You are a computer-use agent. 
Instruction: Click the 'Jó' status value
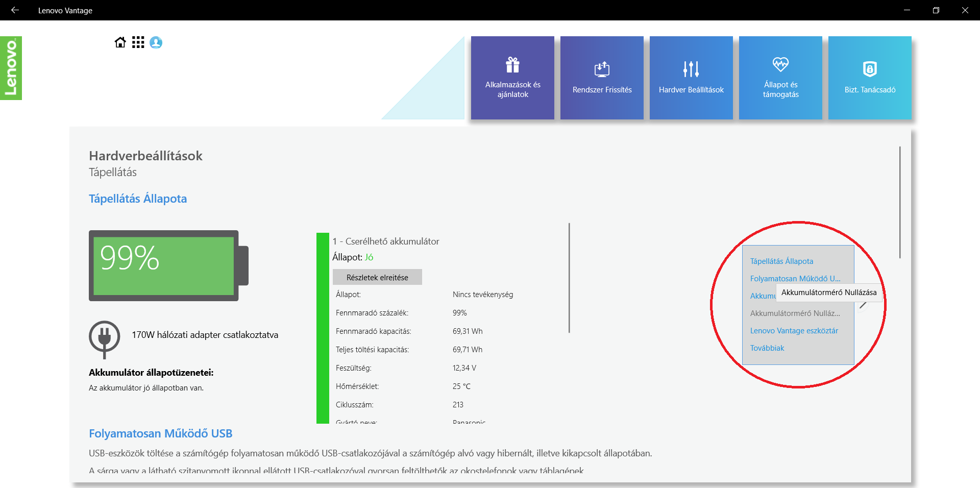[x=369, y=257]
